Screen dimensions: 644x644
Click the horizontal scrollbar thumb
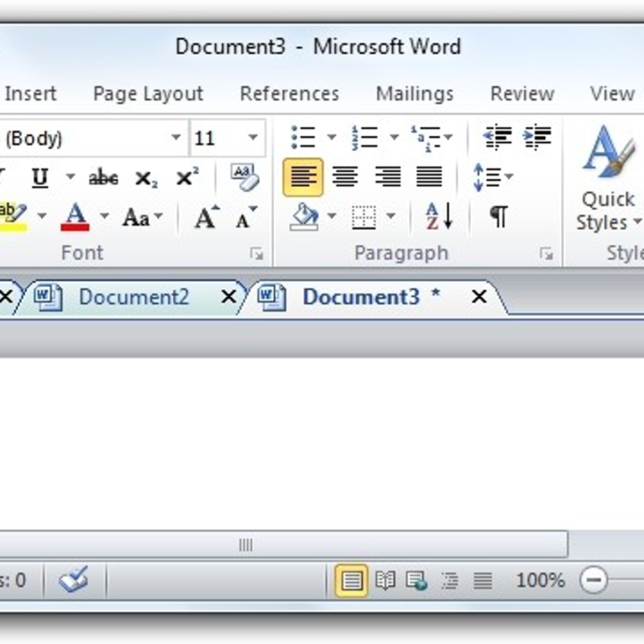283,545
